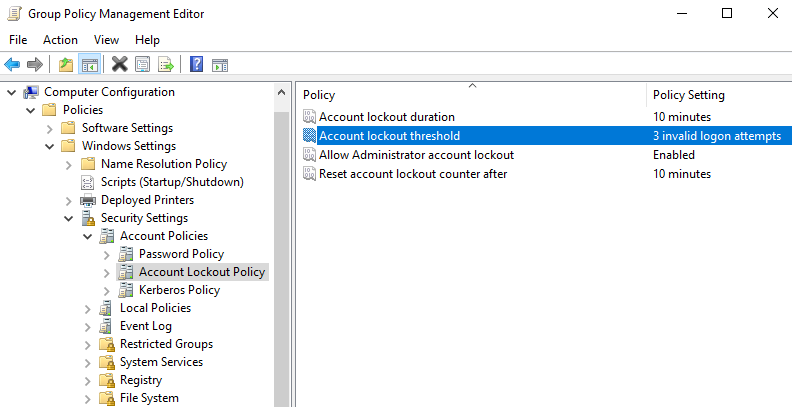792x407 pixels.
Task: Toggle Show/Hide Console Tree icon
Action: [90, 65]
